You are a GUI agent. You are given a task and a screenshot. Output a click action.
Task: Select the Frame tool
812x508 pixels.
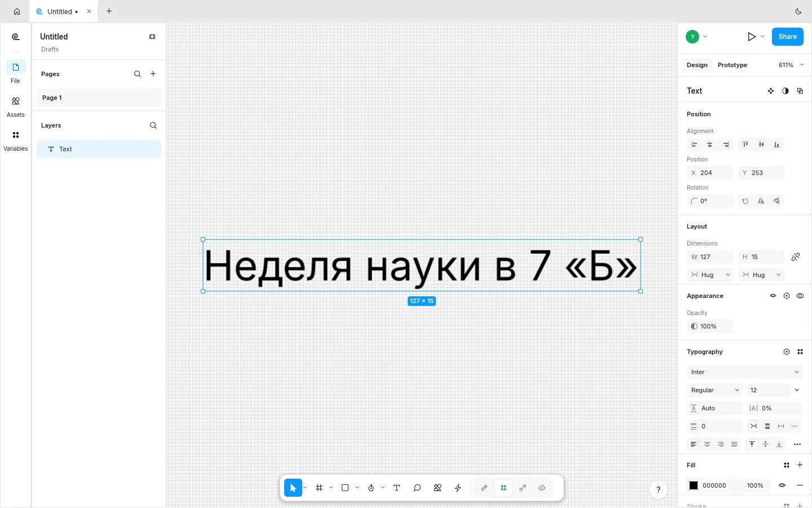(x=319, y=488)
